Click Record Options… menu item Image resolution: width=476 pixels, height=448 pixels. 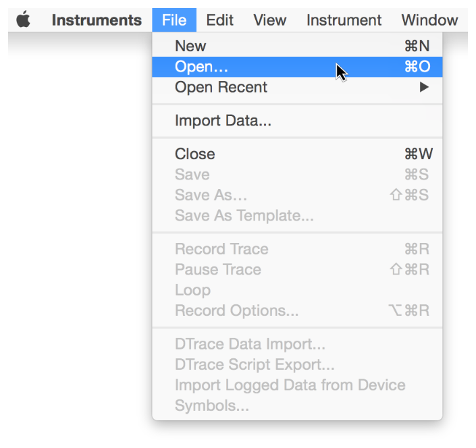pos(236,311)
